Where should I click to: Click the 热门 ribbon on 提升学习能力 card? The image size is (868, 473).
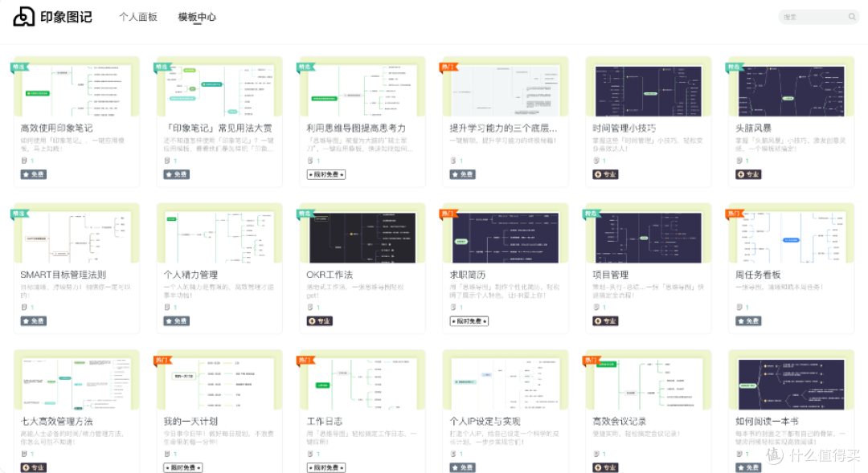[x=448, y=67]
